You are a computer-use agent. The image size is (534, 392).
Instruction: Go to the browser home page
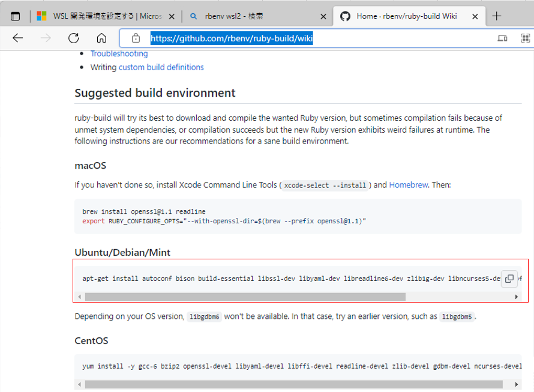click(101, 38)
